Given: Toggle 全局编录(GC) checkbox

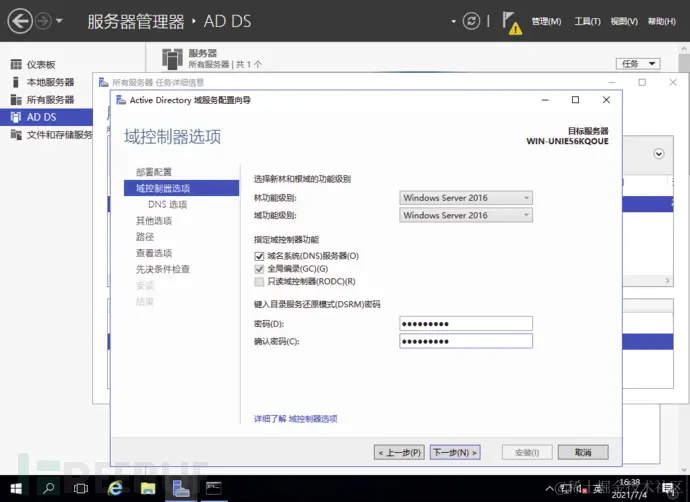Looking at the screenshot, I should pos(259,269).
